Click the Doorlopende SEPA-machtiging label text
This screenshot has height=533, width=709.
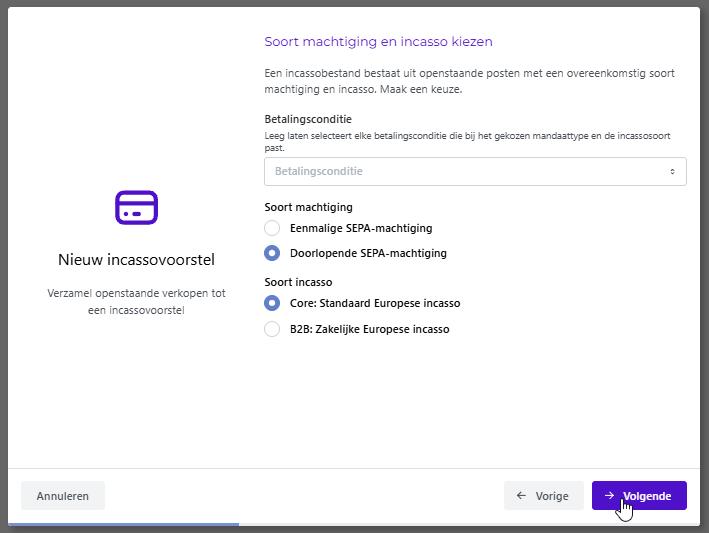368,253
